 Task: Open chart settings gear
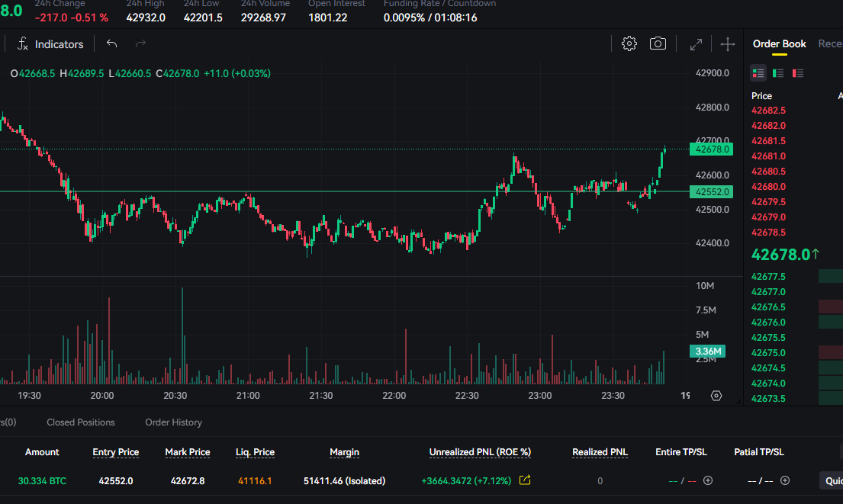point(629,44)
